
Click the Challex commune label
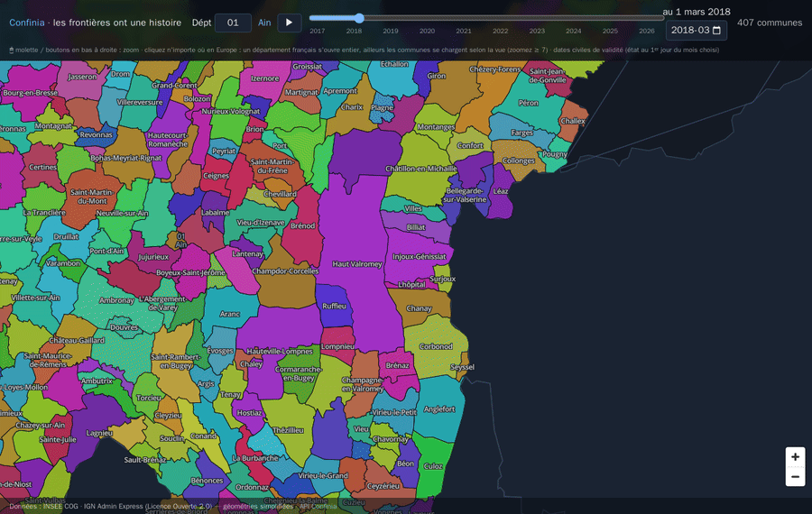pos(573,121)
